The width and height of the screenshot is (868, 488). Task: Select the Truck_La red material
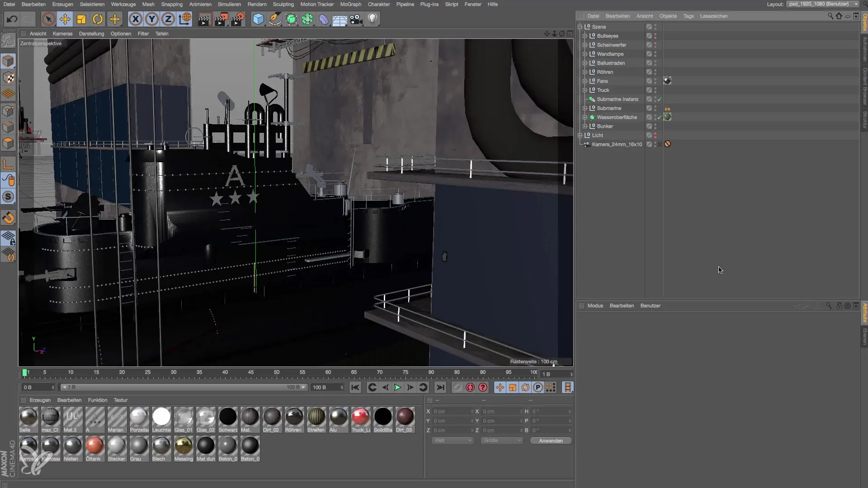(x=361, y=420)
